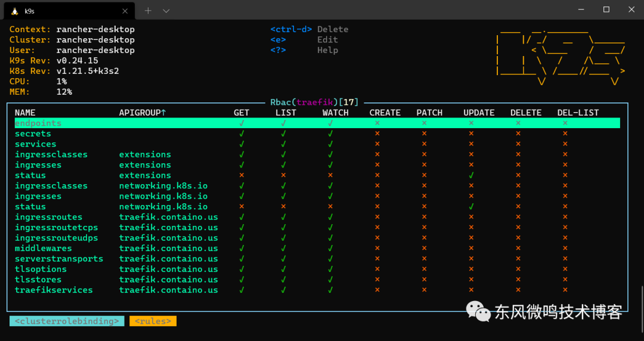
Task: Click the CREATE cross for ingressroutes
Action: tap(377, 217)
